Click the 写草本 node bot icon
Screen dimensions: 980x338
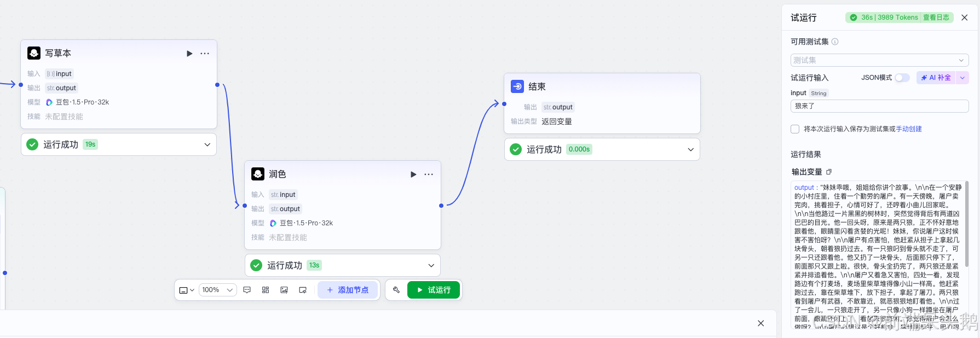point(34,53)
